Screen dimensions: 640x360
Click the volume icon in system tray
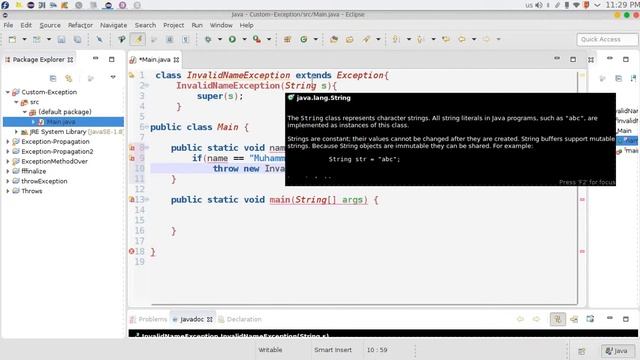coord(539,5)
